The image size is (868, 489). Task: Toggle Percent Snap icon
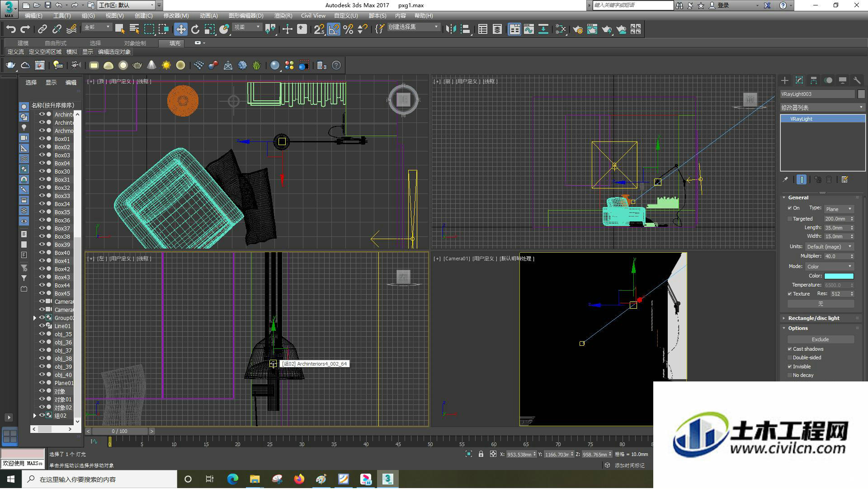click(348, 29)
